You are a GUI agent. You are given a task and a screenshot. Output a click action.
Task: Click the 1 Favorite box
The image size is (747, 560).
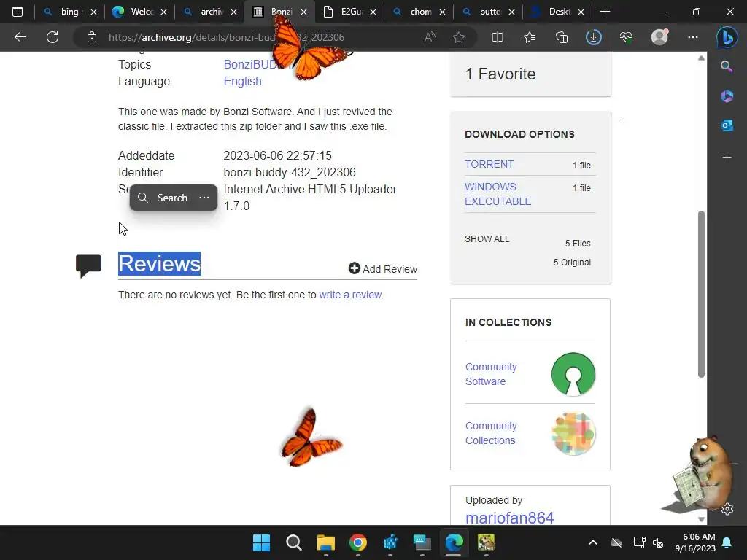pos(530,74)
